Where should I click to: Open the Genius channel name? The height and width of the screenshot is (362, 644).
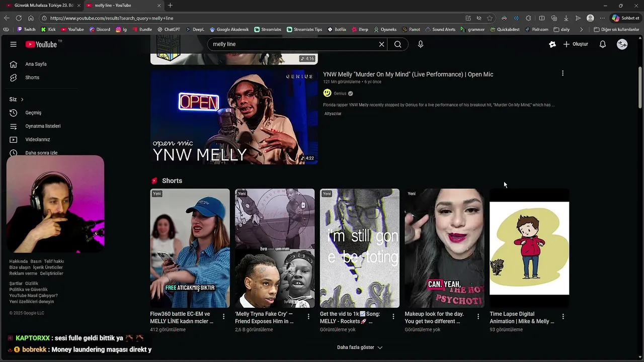[x=340, y=94]
